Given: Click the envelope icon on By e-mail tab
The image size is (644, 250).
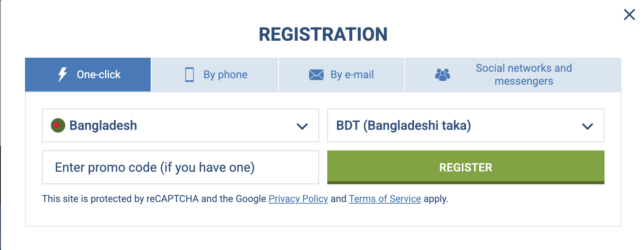Looking at the screenshot, I should coord(316,74).
